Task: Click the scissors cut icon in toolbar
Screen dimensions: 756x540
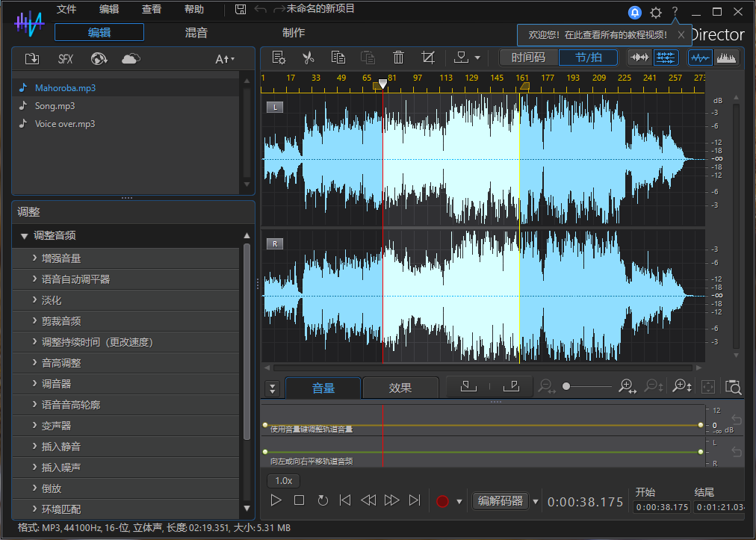Action: pyautogui.click(x=308, y=58)
